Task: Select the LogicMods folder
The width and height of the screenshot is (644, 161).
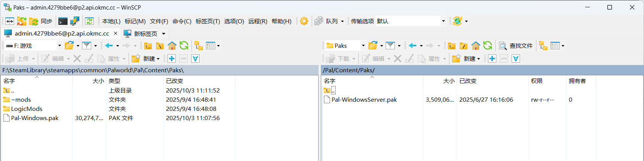Action: [x=27, y=109]
